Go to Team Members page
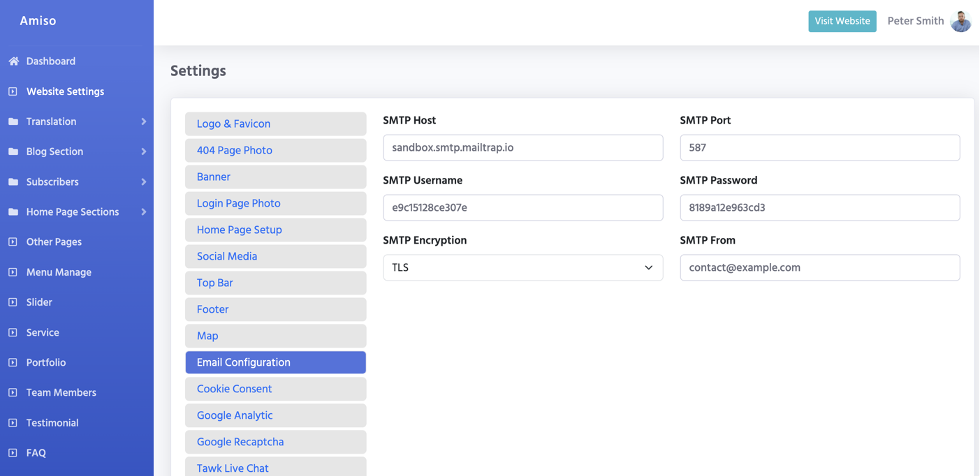This screenshot has width=980, height=476. [x=61, y=393]
